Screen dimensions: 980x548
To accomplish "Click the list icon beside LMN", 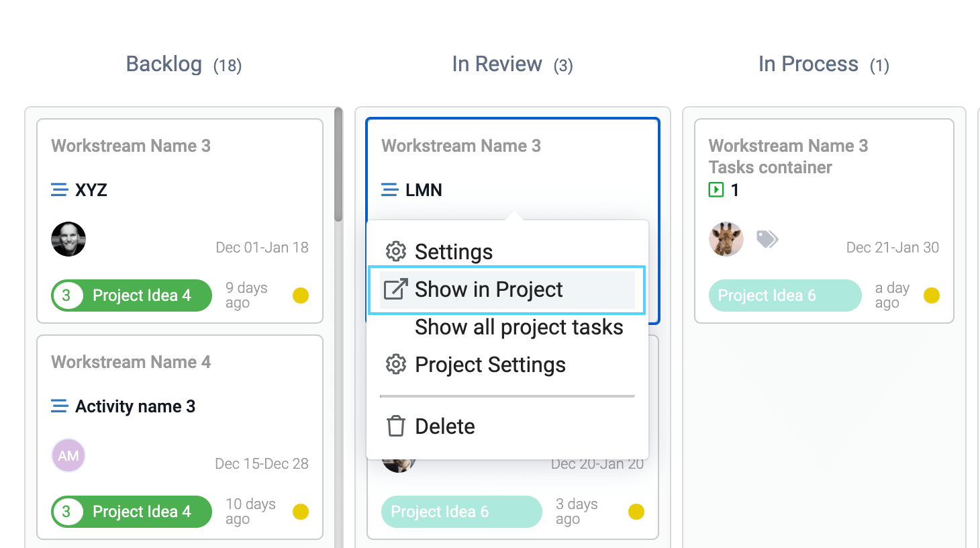I will tap(390, 190).
